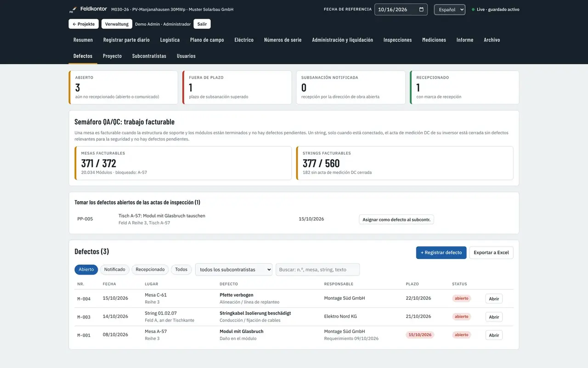Viewport: 588px width, 368px height.
Task: Switch to the Logística tab
Action: (x=170, y=40)
